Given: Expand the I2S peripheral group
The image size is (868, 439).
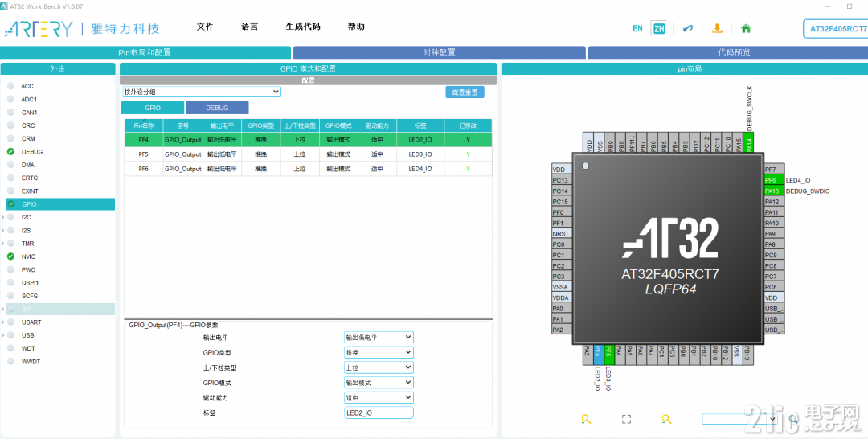Looking at the screenshot, I should (2, 230).
